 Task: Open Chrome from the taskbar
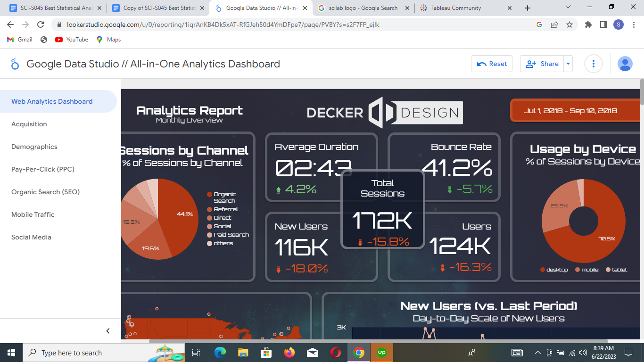[x=358, y=352]
